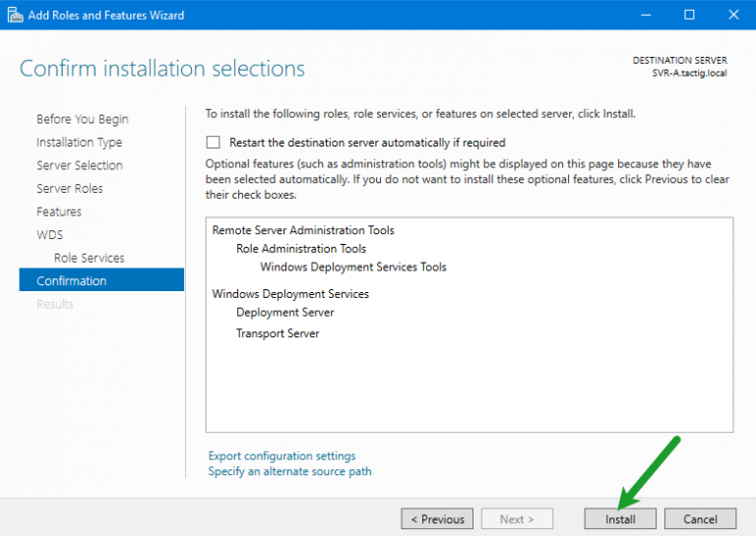The image size is (756, 536).
Task: Click Deployment Server in the list
Action: pyautogui.click(x=284, y=312)
